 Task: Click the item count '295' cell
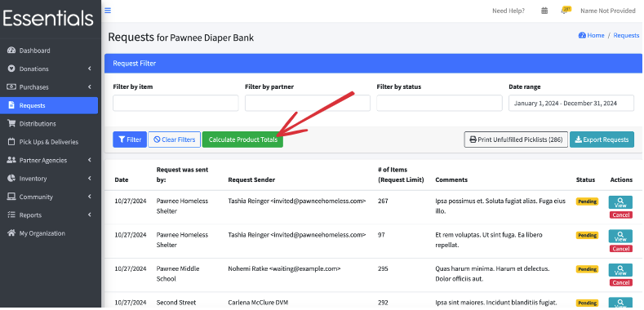[383, 269]
